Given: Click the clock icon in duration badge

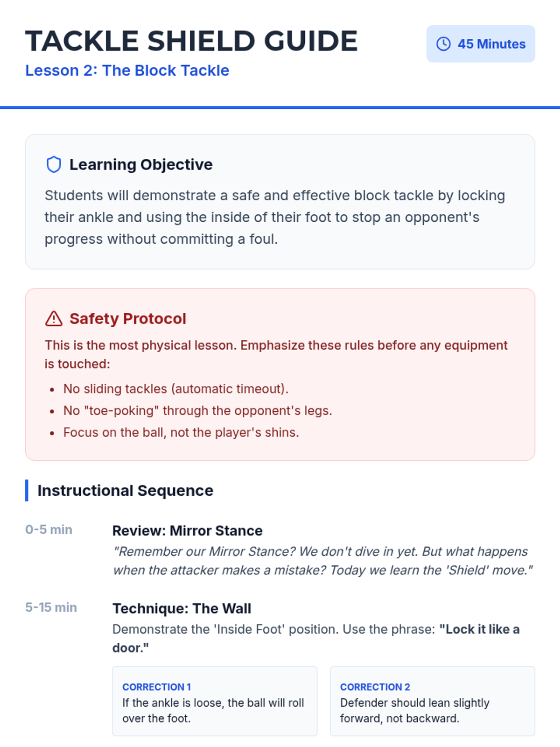Looking at the screenshot, I should pyautogui.click(x=443, y=44).
